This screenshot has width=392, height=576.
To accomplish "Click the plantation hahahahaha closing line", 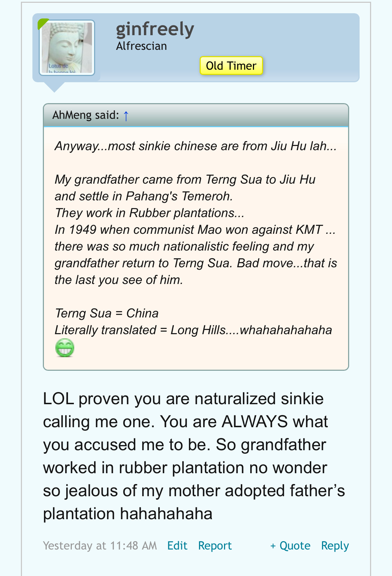I will click(128, 514).
